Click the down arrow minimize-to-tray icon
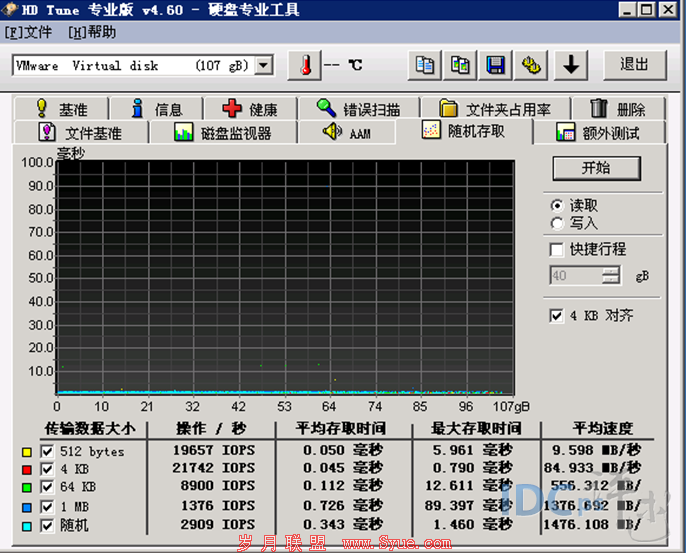 pyautogui.click(x=571, y=65)
